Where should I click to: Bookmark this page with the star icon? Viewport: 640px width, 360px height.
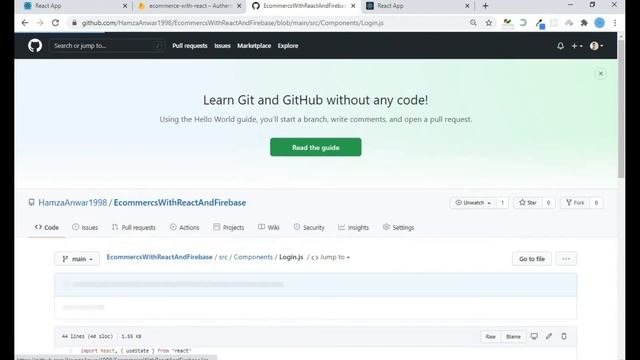489,23
